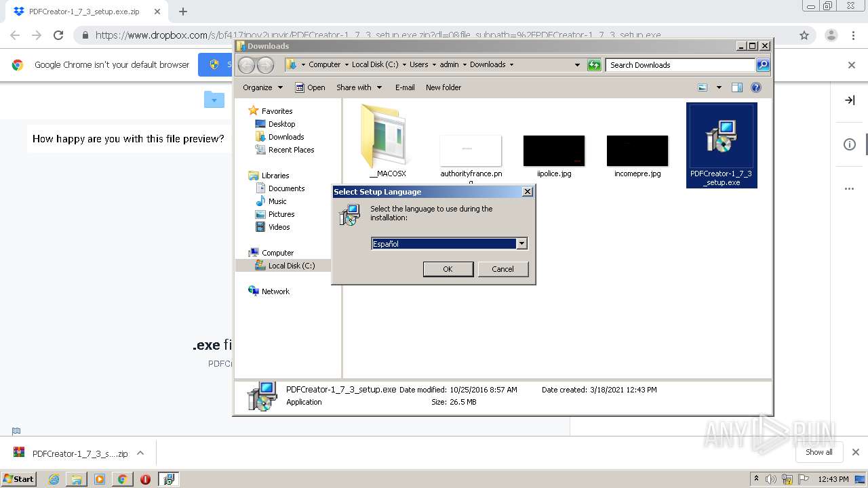Reload the Chrome page
868x488 pixels.
click(x=58, y=35)
